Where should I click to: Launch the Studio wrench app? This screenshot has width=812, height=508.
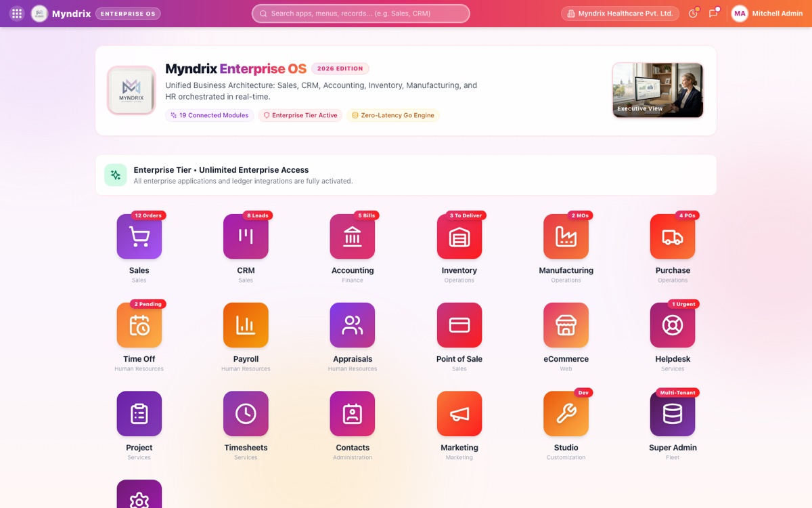(566, 414)
